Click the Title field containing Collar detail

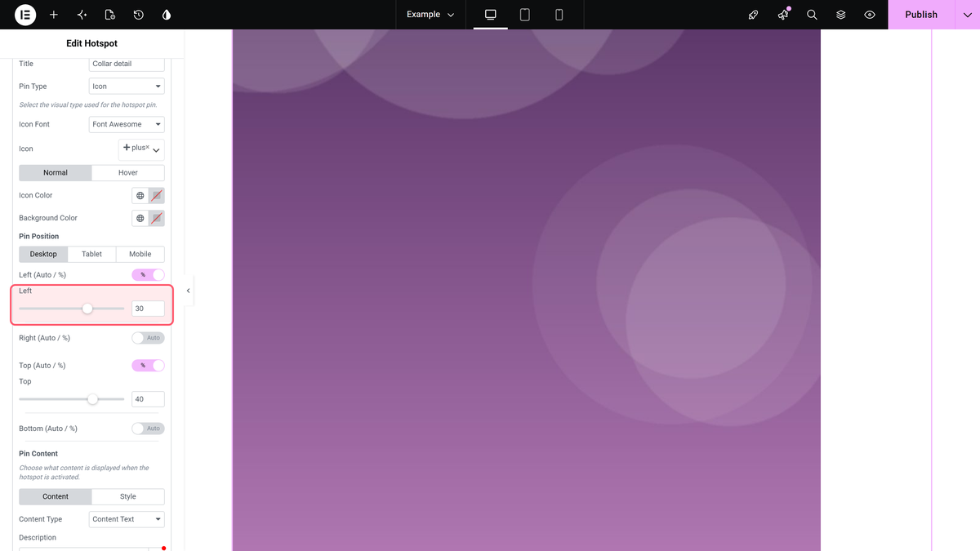pos(127,64)
